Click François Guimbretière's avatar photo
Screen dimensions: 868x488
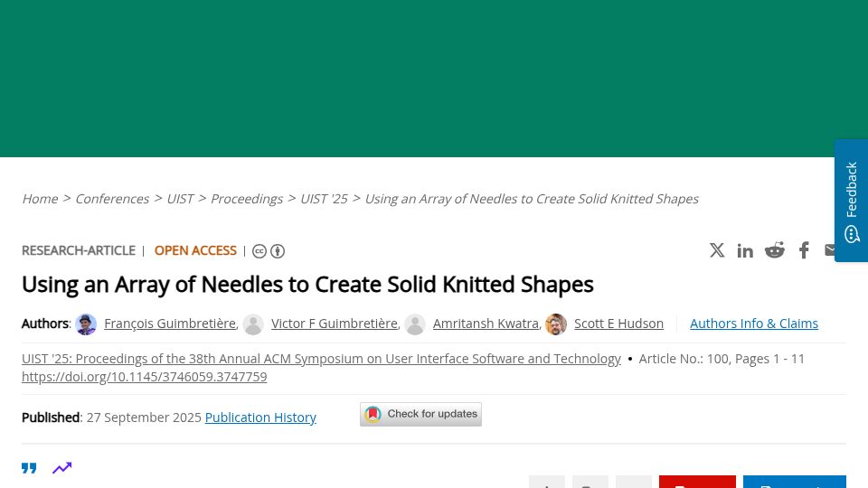[x=86, y=324]
